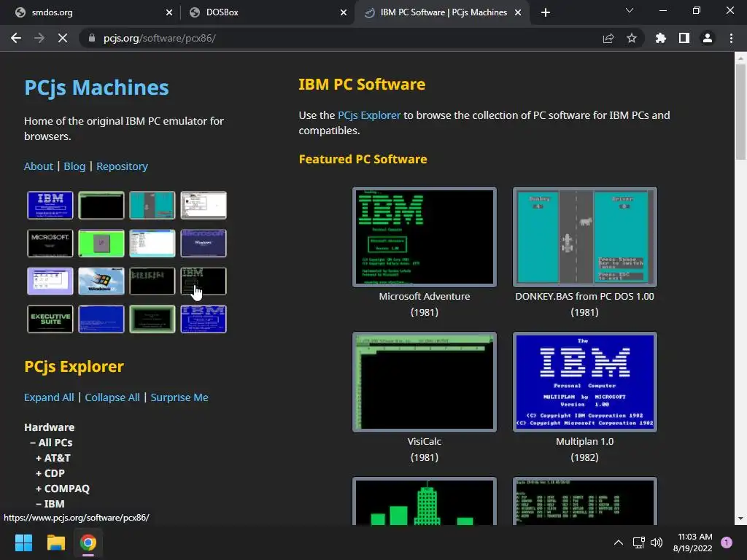This screenshot has height=560, width=747.
Task: Bookmark this page with the star icon
Action: pos(632,38)
